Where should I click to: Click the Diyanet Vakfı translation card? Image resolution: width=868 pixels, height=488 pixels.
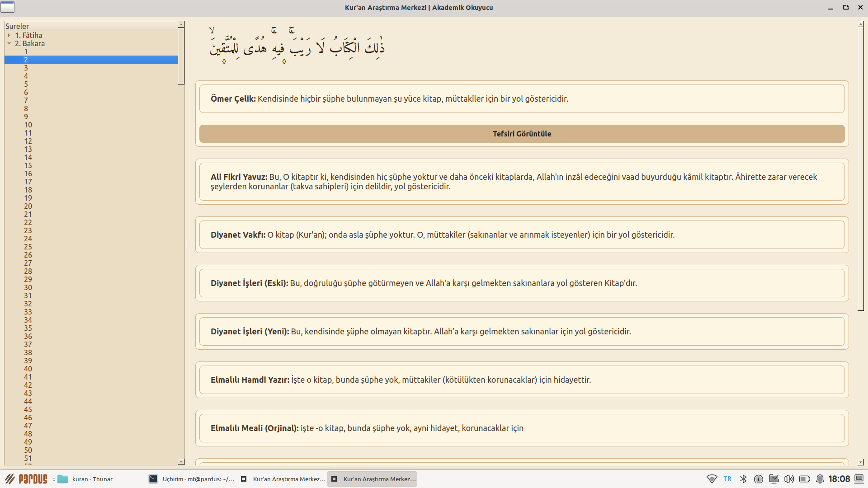pos(522,235)
